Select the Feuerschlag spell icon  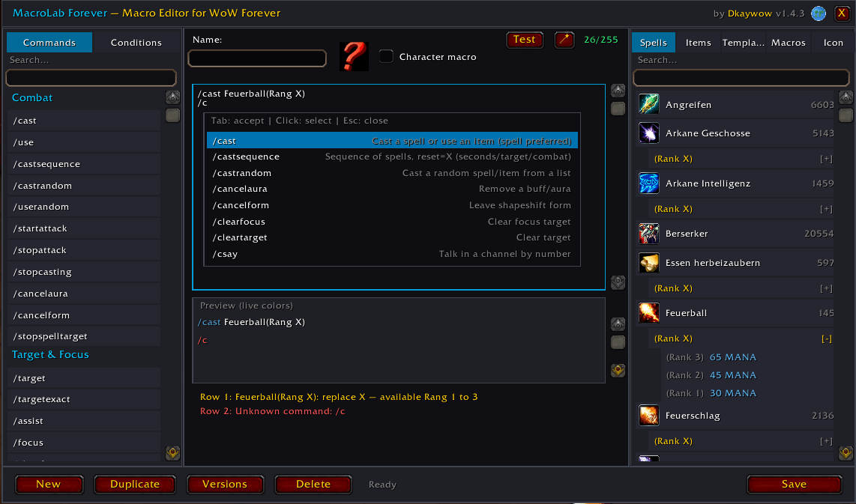pyautogui.click(x=648, y=415)
